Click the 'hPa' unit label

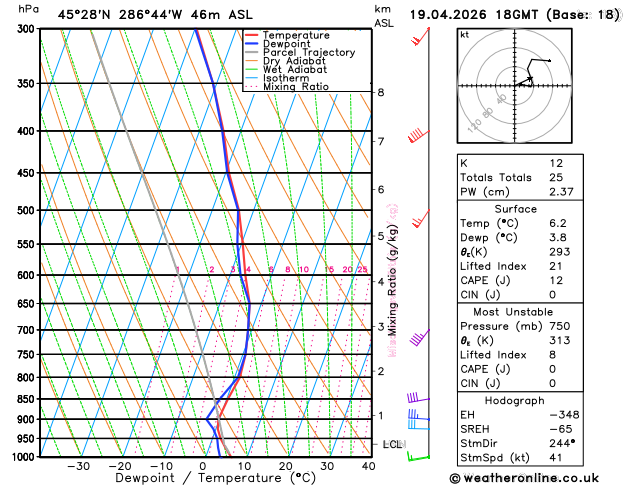[x=29, y=9]
